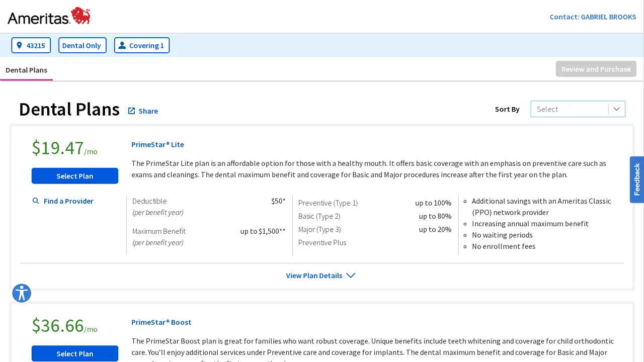This screenshot has height=362, width=644.
Task: Click Find a Provider link text
Action: pos(68,201)
